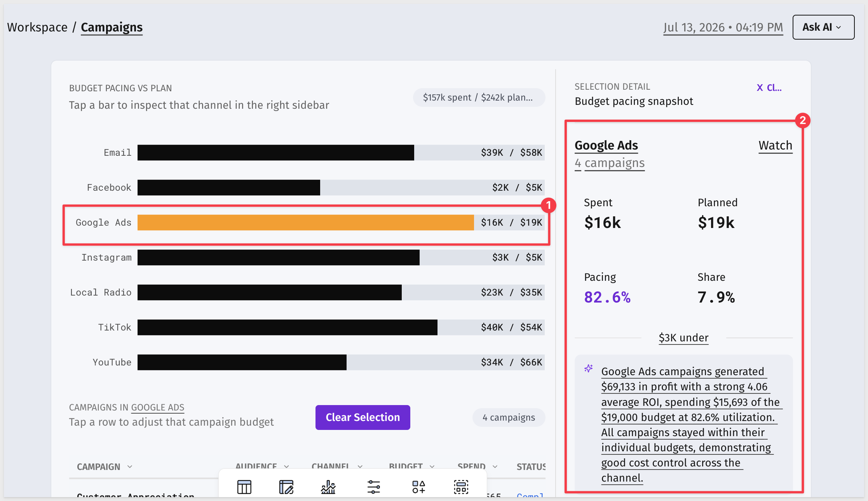Click the Jul 13, 2026 timestamp
Viewport: 868px width, 501px height.
723,27
